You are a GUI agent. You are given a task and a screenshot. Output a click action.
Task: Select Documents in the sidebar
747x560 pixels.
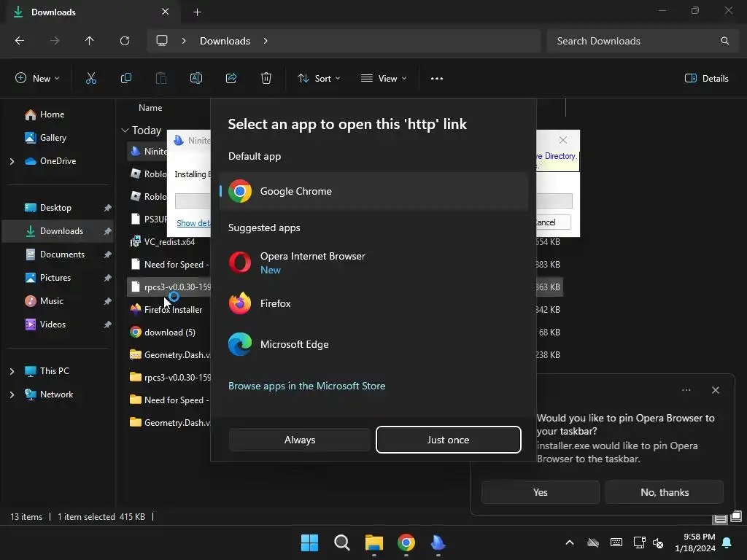coord(62,254)
